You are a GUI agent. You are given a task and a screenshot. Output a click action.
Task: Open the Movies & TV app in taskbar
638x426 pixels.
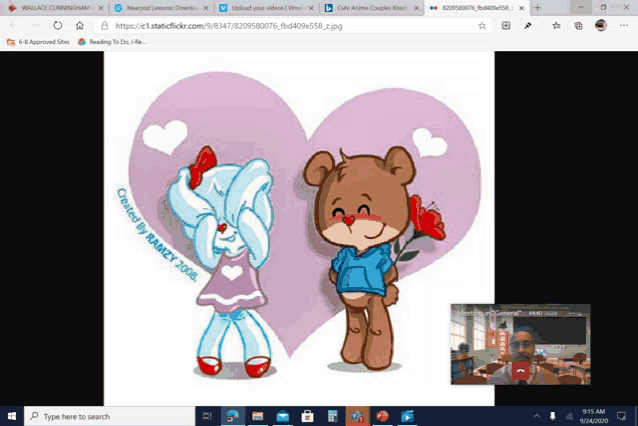pos(407,416)
